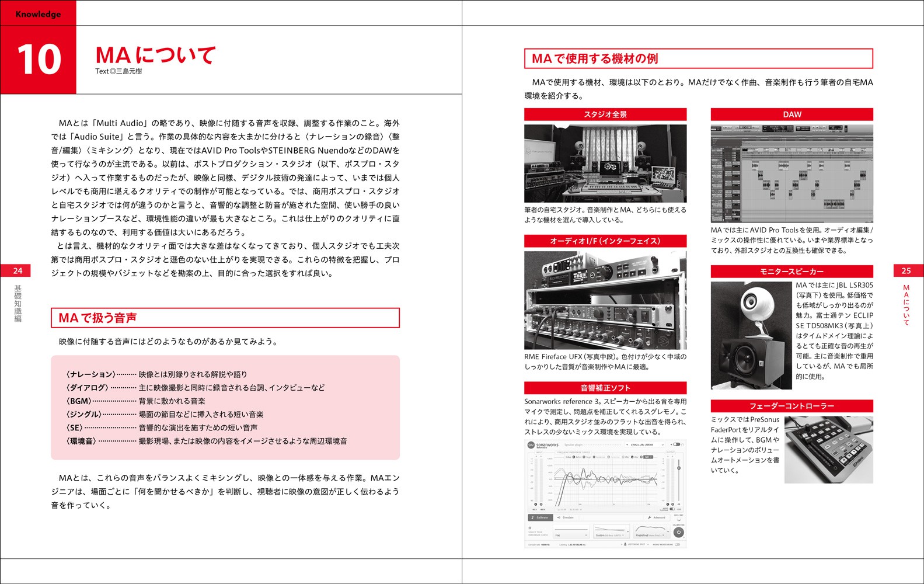Adjust the Sonarworks output volume slider

pyautogui.click(x=679, y=468)
